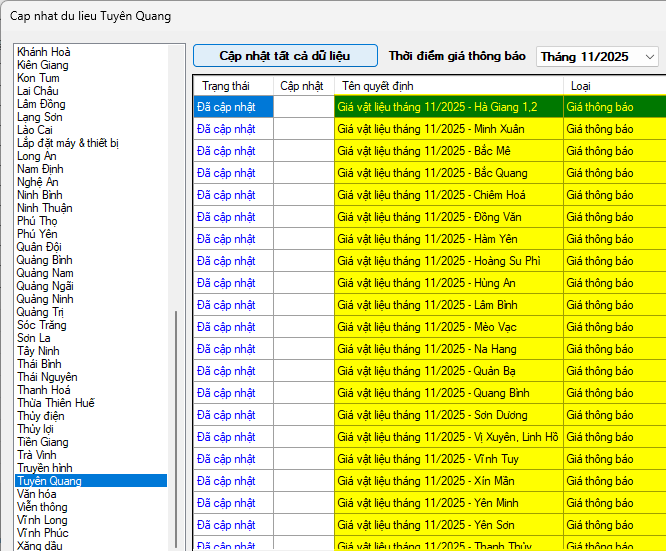Click the 'Cập nhật tất cả dữ liệu' button
The image size is (666, 551).
pyautogui.click(x=285, y=56)
